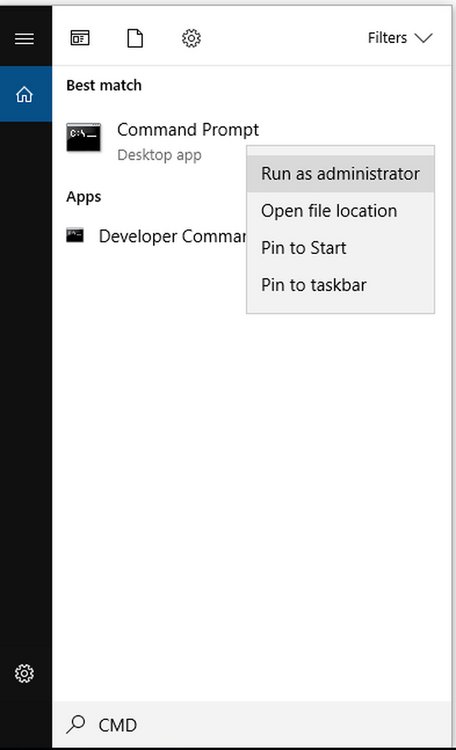This screenshot has height=750, width=456.
Task: Open the hamburger menu in the sidebar
Action: 24,38
